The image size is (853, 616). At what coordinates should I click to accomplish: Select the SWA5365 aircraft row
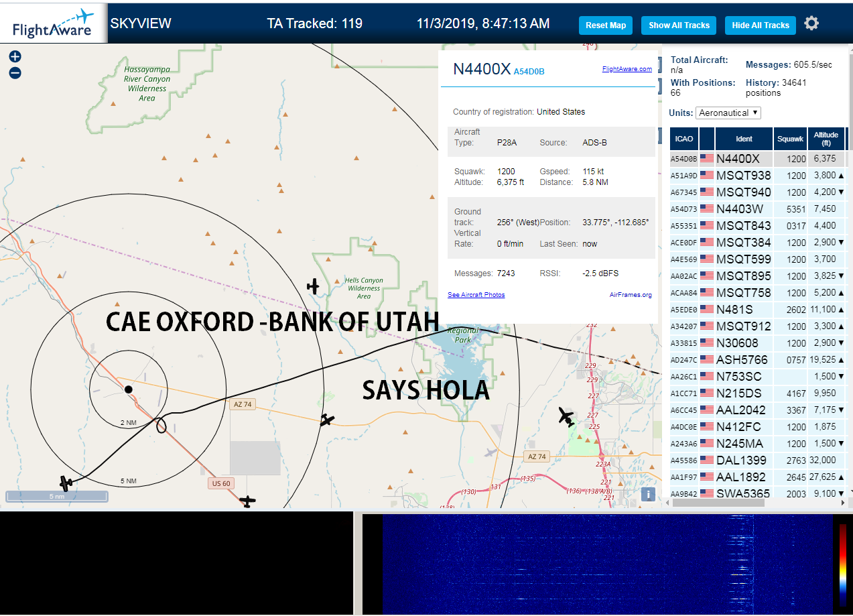click(x=758, y=493)
